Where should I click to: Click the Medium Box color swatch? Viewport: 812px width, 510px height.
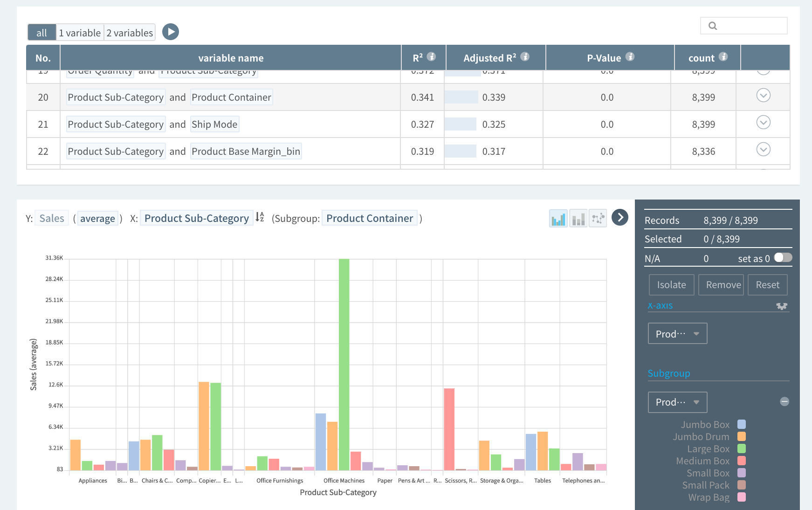742,461
